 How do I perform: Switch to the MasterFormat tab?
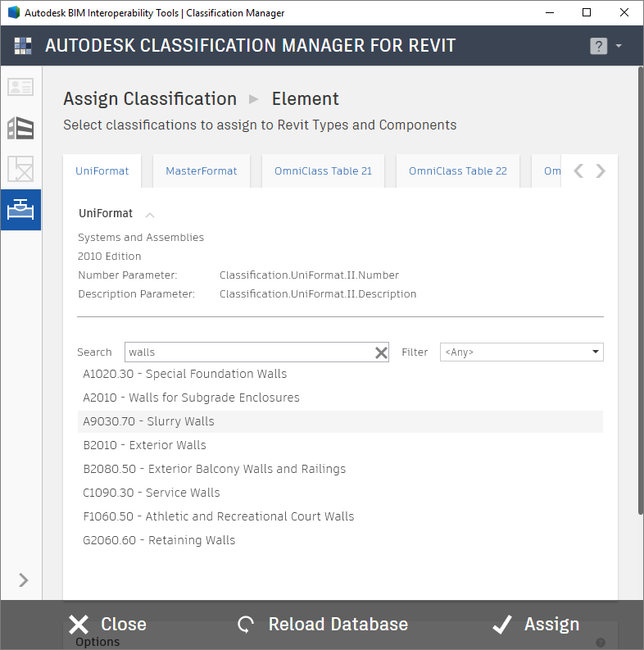click(202, 170)
